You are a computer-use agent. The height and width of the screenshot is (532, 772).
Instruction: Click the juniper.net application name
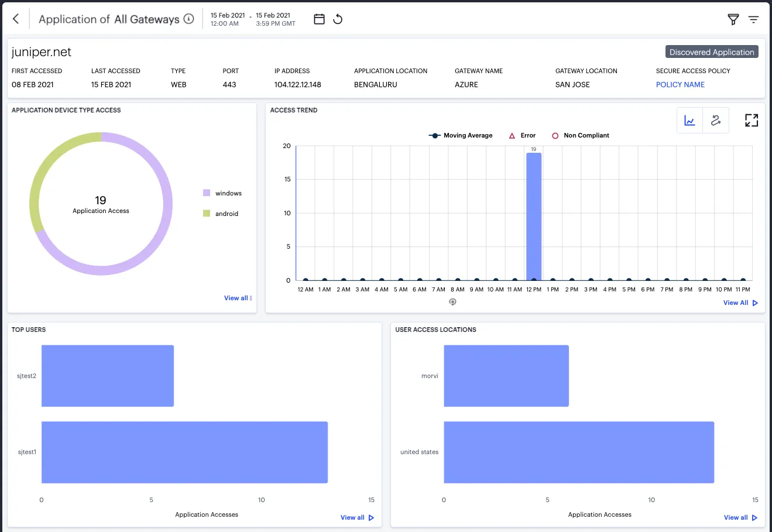point(42,52)
